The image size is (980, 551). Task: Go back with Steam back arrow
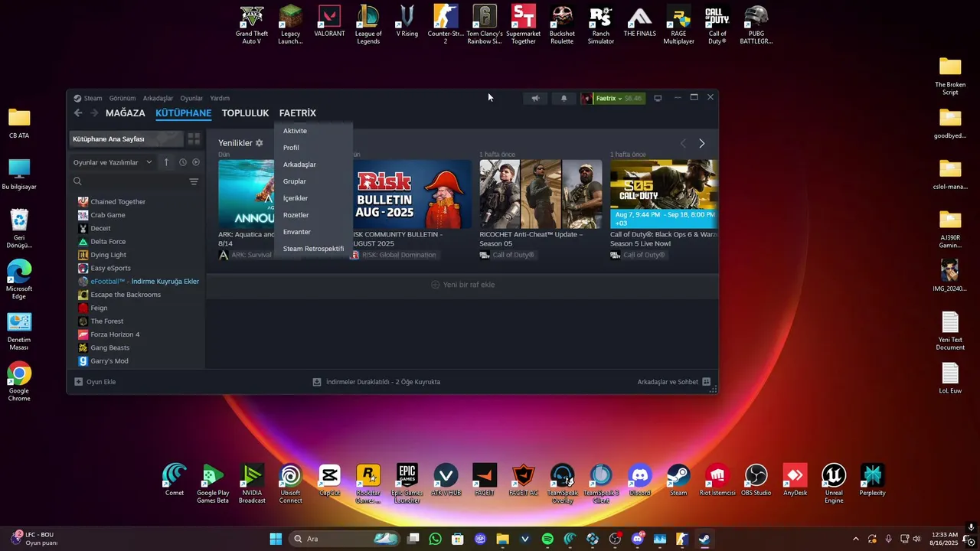click(78, 113)
